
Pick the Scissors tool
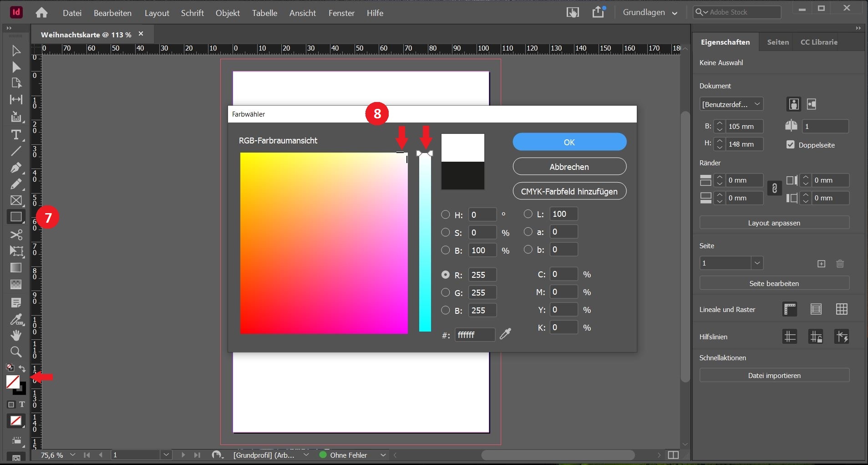(16, 235)
